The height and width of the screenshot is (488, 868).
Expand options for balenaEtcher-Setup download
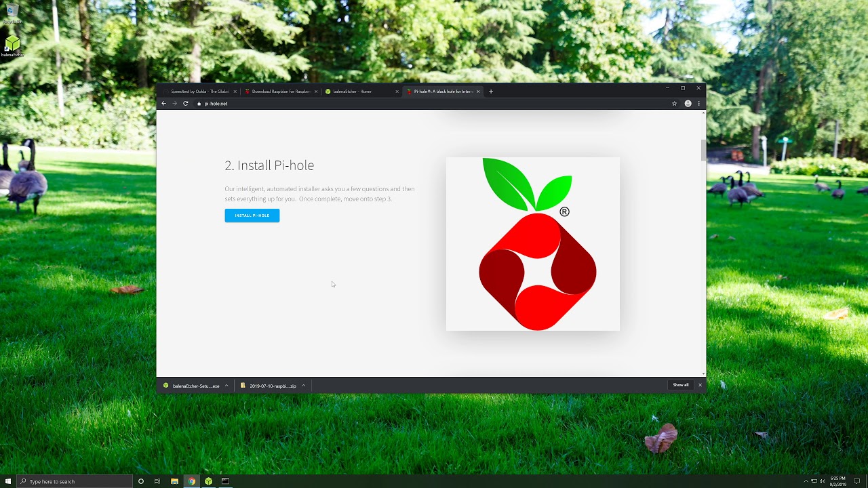(x=226, y=386)
